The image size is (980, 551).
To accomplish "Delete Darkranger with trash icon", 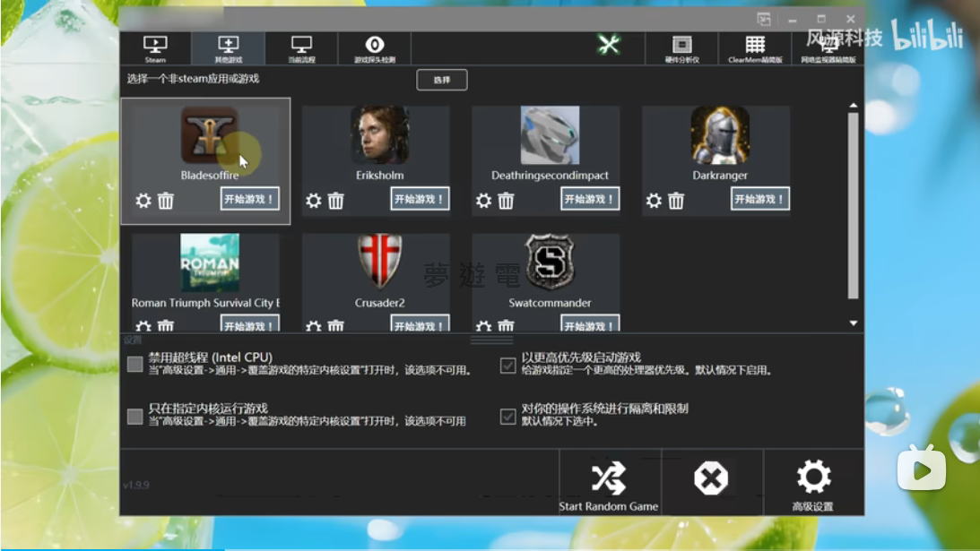I will (x=676, y=201).
